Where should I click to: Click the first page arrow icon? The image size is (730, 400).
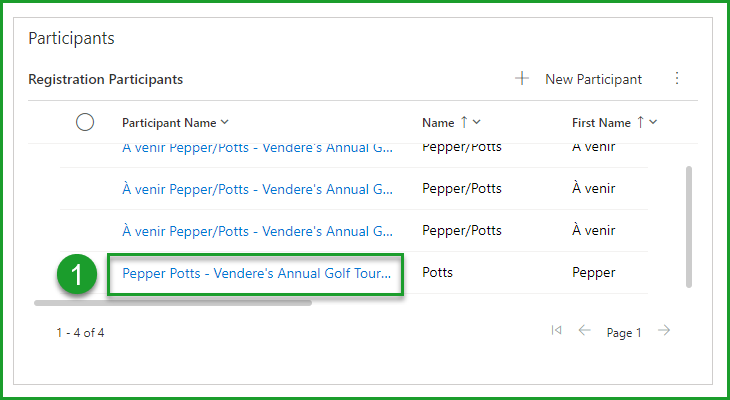[x=556, y=331]
